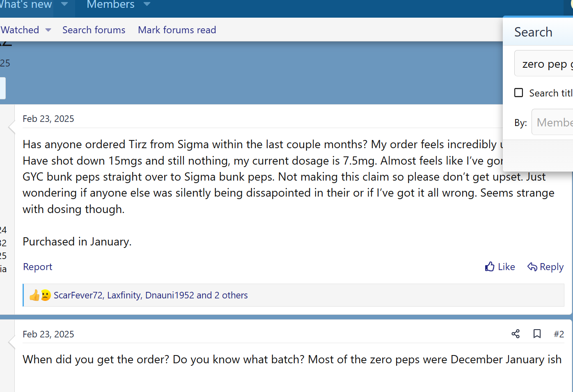This screenshot has width=573, height=392.
Task: Enable the Search titles only checkbox
Action: 519,93
